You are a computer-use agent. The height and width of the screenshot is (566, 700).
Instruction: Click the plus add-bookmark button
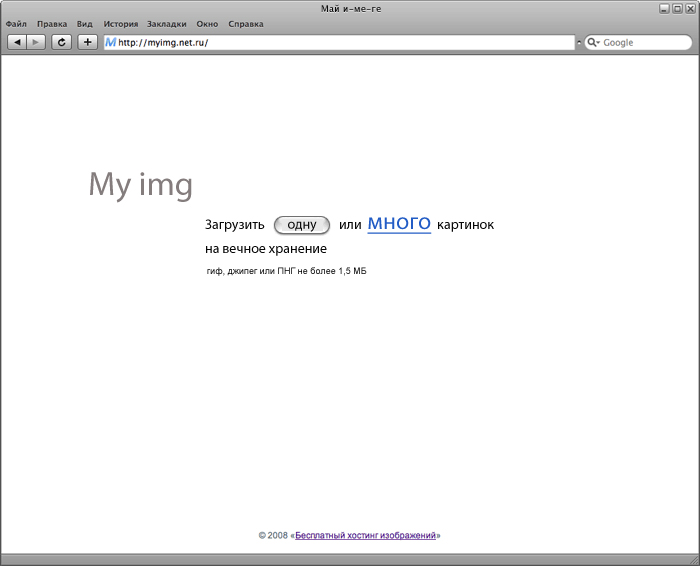(88, 42)
